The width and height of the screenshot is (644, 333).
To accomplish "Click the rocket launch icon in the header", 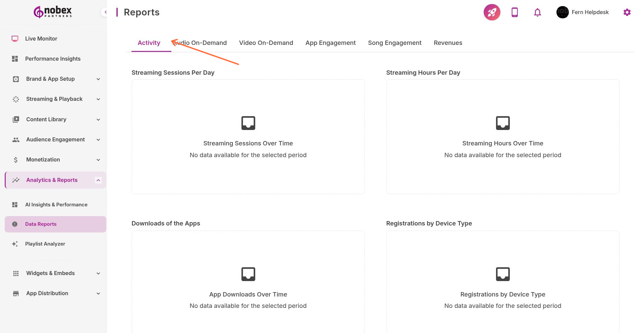I will point(492,12).
